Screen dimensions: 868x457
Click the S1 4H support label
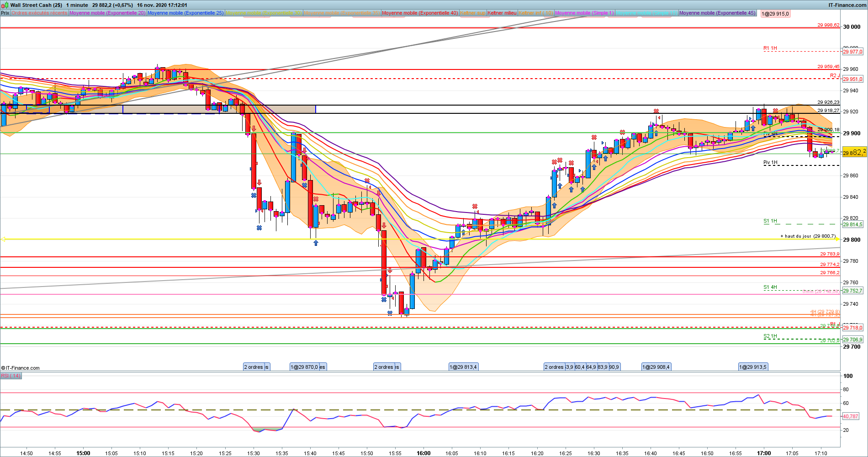770,287
